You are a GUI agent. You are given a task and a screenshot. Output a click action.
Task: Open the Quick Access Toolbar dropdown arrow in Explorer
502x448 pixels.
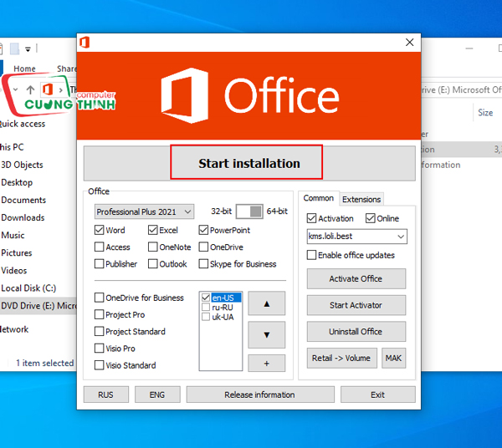click(x=28, y=49)
